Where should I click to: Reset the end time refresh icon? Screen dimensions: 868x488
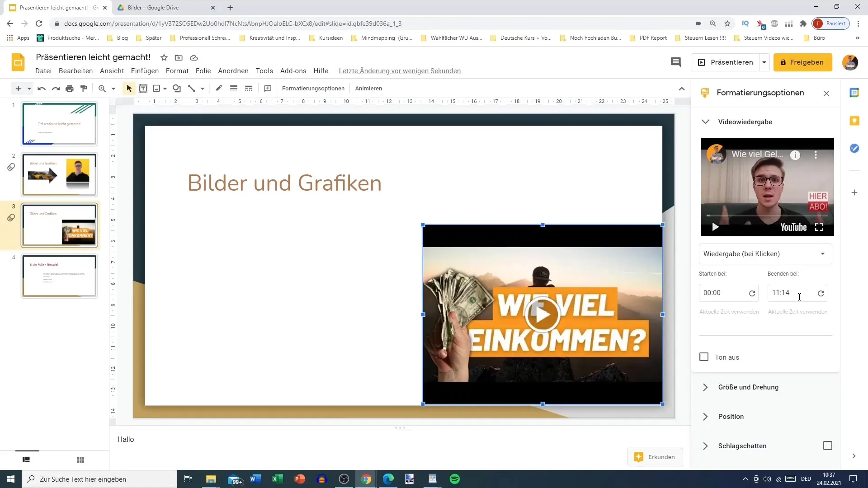coord(821,293)
